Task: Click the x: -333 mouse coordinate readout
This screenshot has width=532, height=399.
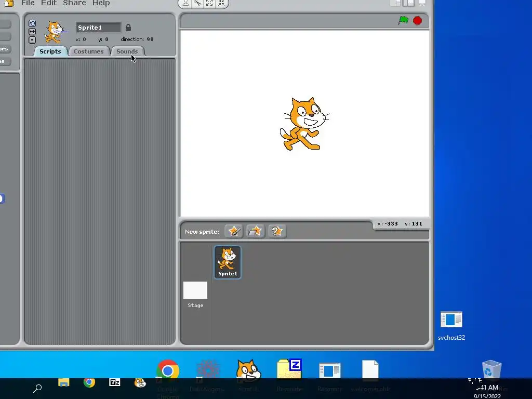Action: (388, 223)
